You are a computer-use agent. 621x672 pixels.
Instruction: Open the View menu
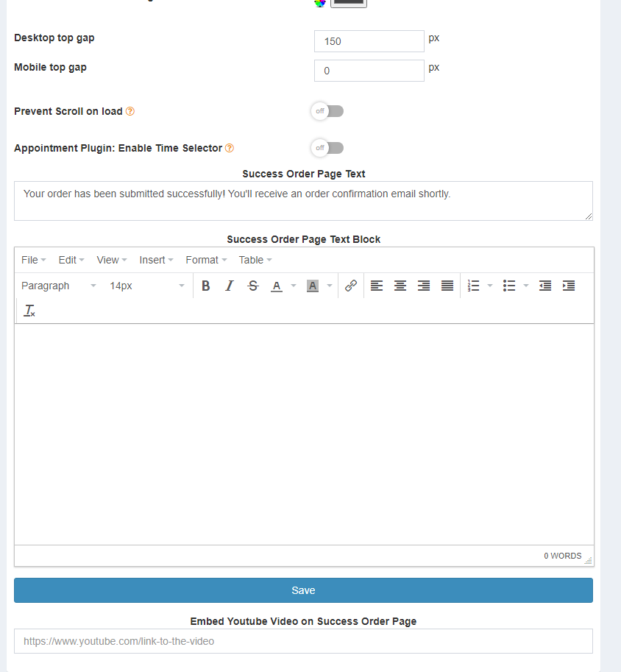pos(111,260)
